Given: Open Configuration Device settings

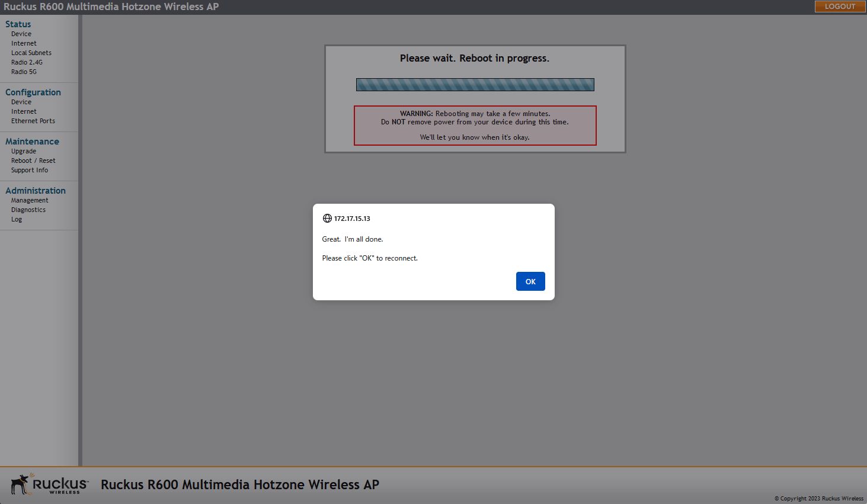Looking at the screenshot, I should tap(21, 102).
